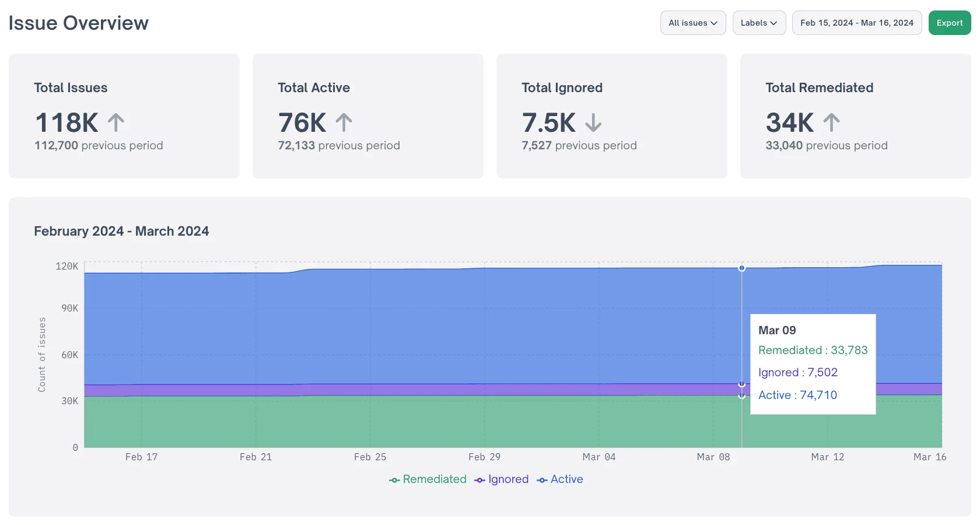Click the Active : 74,710 link in tooltip
This screenshot has height=525, width=980.
point(797,395)
